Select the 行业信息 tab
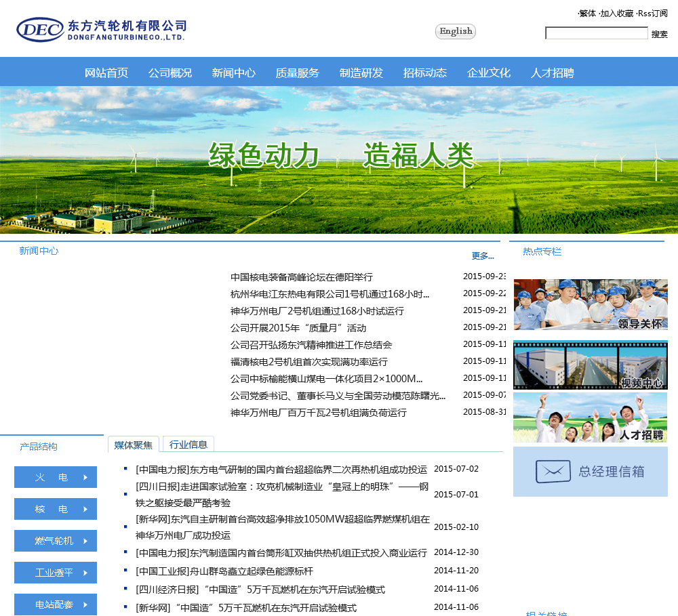The width and height of the screenshot is (678, 616). click(188, 445)
